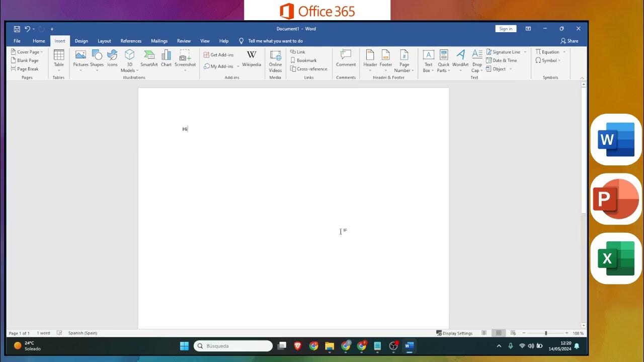Screen dimensions: 644x362
Task: Click the zoom in plus button
Action: pos(567,333)
